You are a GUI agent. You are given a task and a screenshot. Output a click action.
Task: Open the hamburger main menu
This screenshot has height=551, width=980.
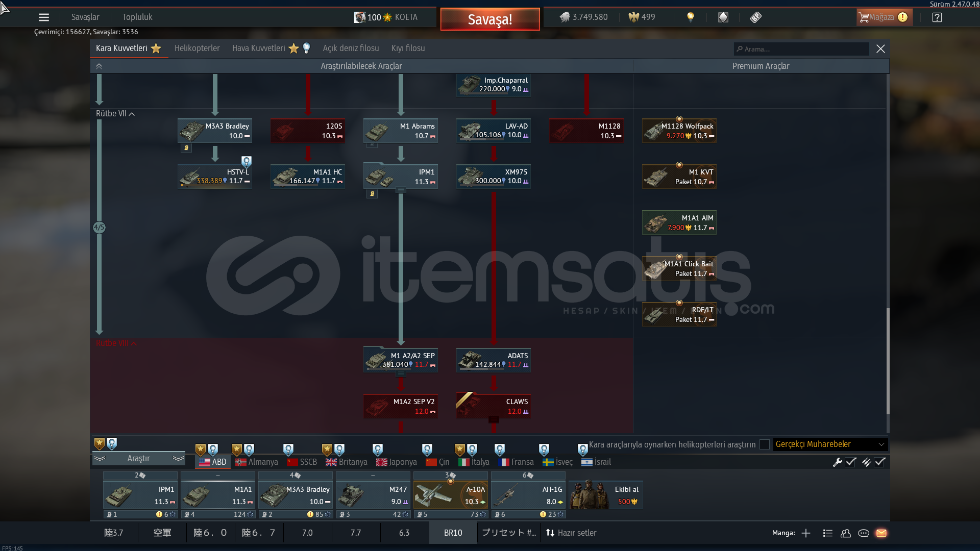coord(44,17)
